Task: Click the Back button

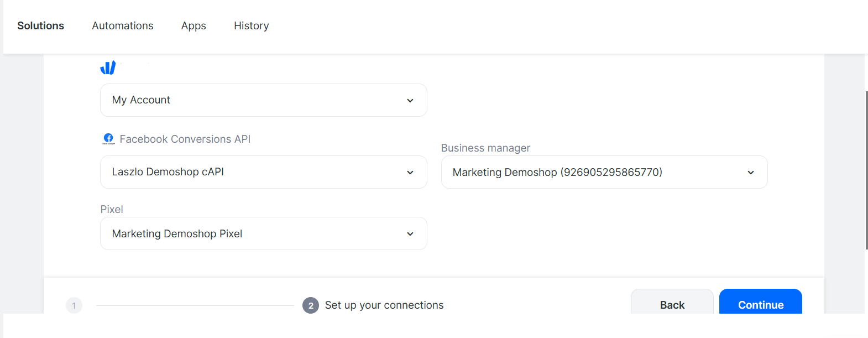Action: tap(672, 302)
